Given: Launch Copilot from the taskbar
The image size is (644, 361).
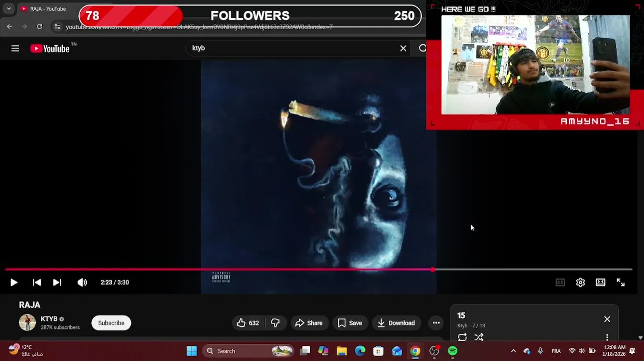Looking at the screenshot, I should coord(323,351).
